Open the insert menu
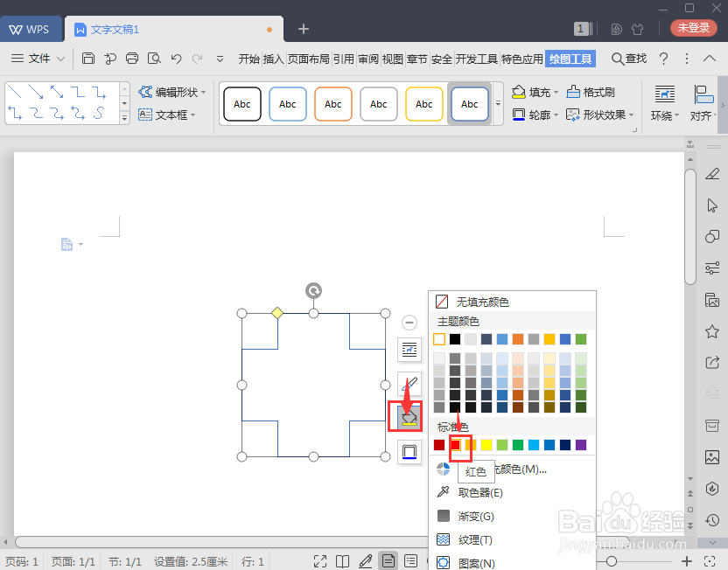This screenshot has height=570, width=728. 272,59
